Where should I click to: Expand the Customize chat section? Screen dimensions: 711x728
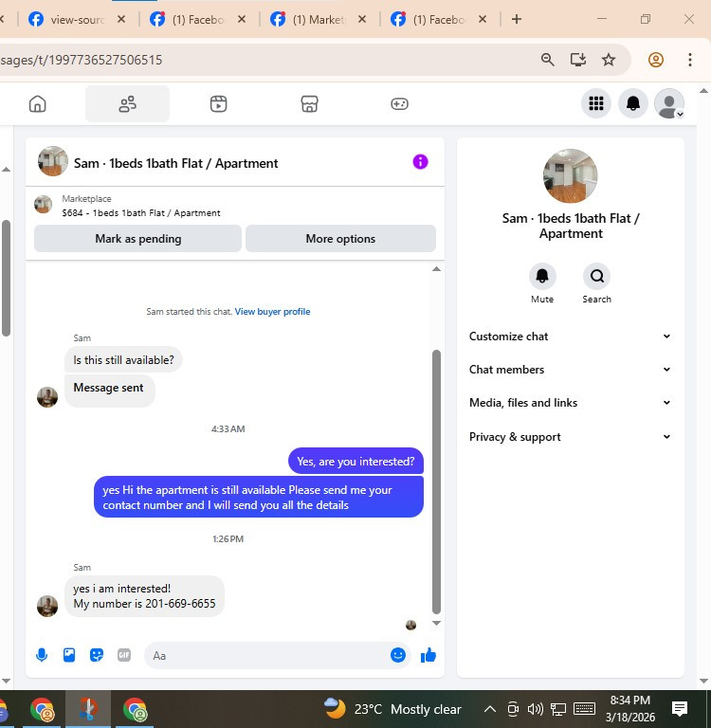click(570, 337)
